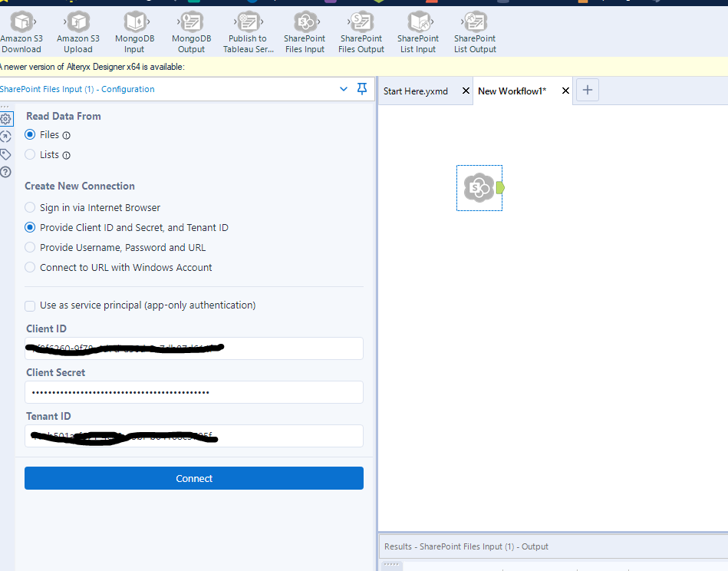Screen dimensions: 728x571
Task: Select the SharePoint Files Input palette tool
Action: pos(305,32)
